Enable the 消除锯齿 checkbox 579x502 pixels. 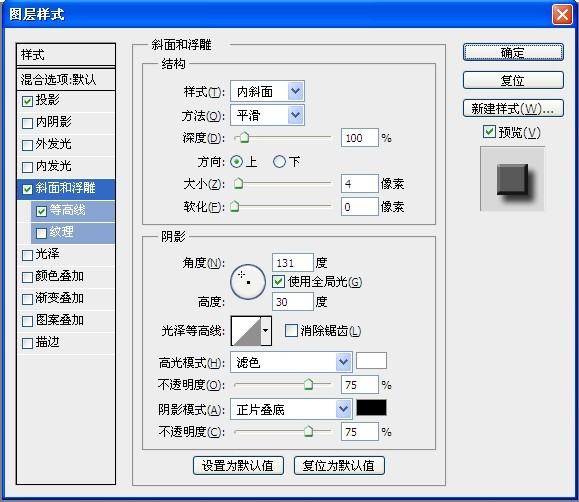tap(291, 330)
